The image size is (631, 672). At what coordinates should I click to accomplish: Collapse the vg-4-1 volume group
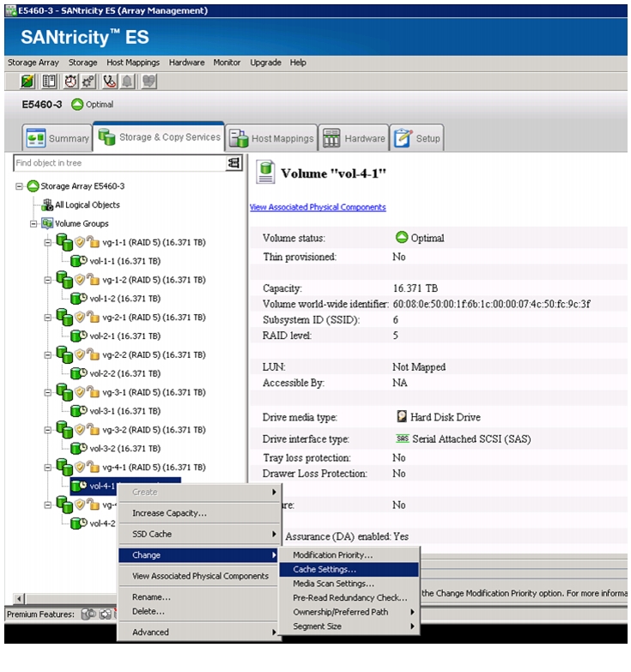tap(47, 468)
